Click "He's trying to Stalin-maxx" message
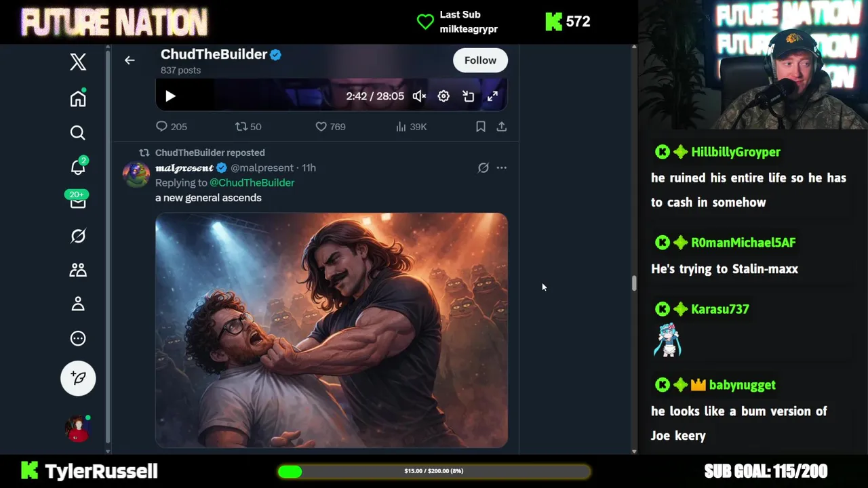This screenshot has width=868, height=488. (725, 269)
